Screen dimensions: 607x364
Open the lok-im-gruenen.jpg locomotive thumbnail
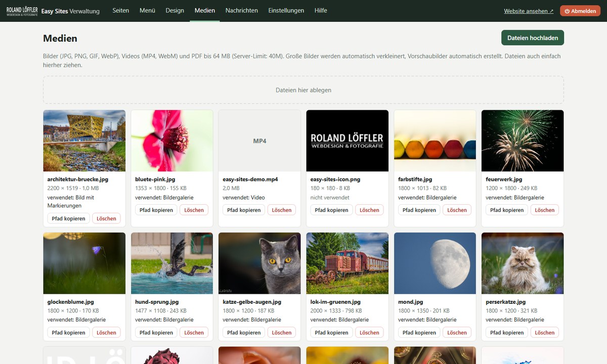348,263
